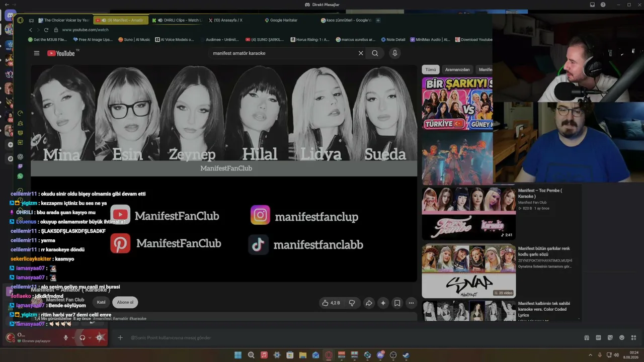Go to the YouTube home logo
This screenshot has width=644, height=362.
(61, 53)
